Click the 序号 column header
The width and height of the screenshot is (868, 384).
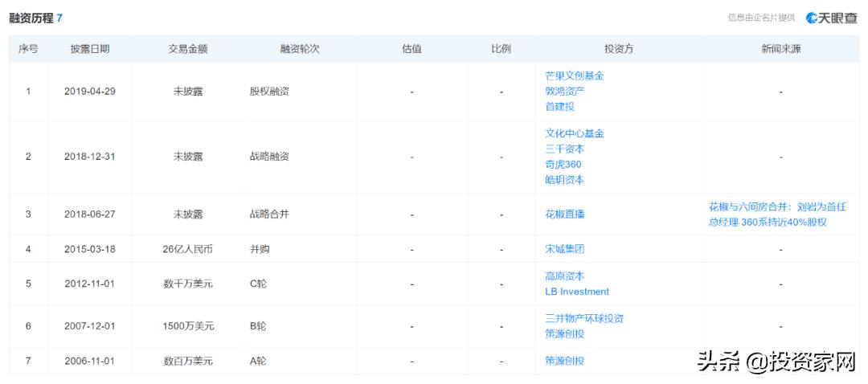pyautogui.click(x=28, y=49)
